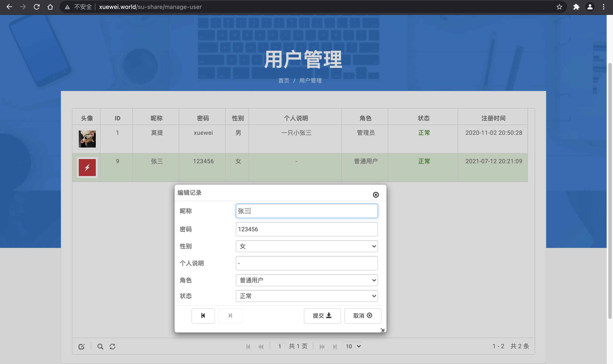Go to previous record in edit dialog

[203, 316]
